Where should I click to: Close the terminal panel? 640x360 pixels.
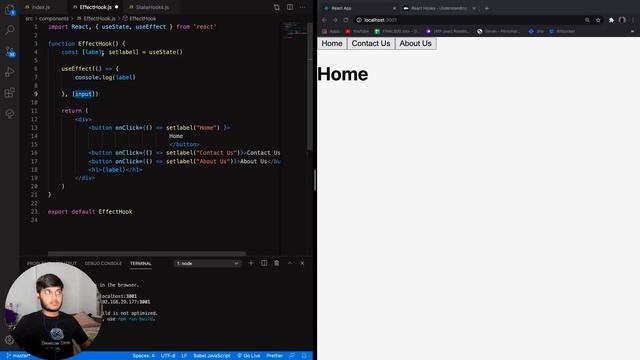[x=302, y=263]
